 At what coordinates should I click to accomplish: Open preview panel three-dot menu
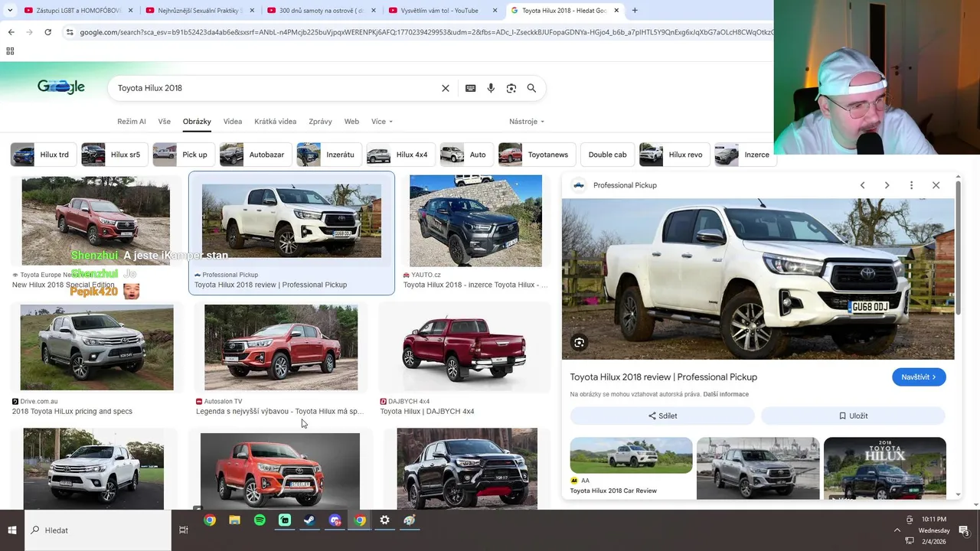911,185
